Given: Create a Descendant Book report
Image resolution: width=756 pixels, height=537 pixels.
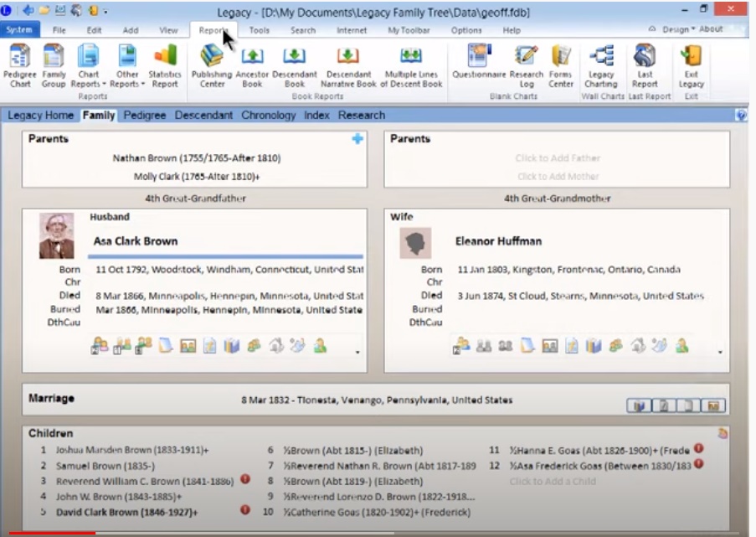Looking at the screenshot, I should point(295,65).
